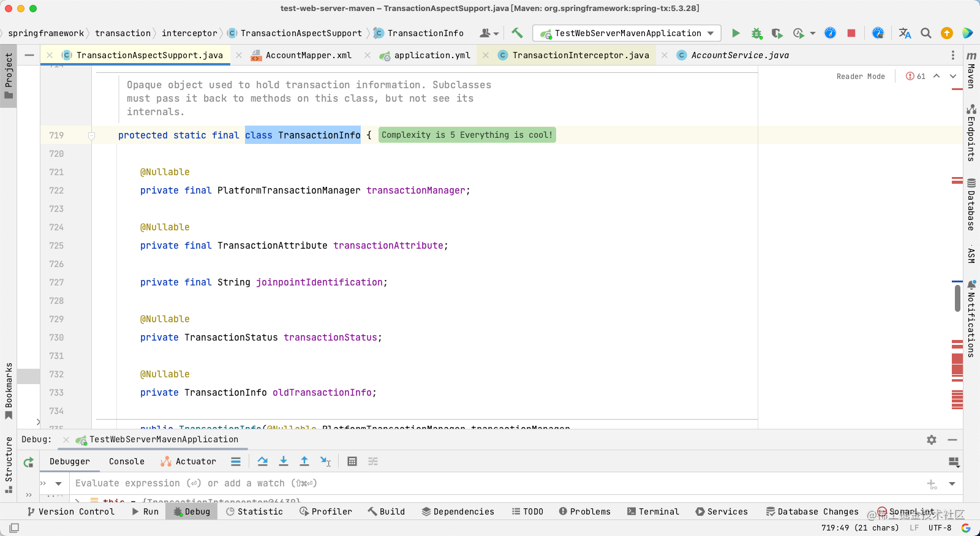Add a new watch with the plus icon
This screenshot has width=980, height=536.
[932, 484]
